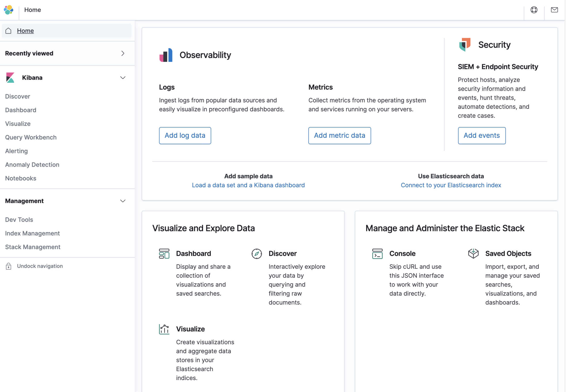Click the Elastic logo in header

pyautogui.click(x=9, y=10)
